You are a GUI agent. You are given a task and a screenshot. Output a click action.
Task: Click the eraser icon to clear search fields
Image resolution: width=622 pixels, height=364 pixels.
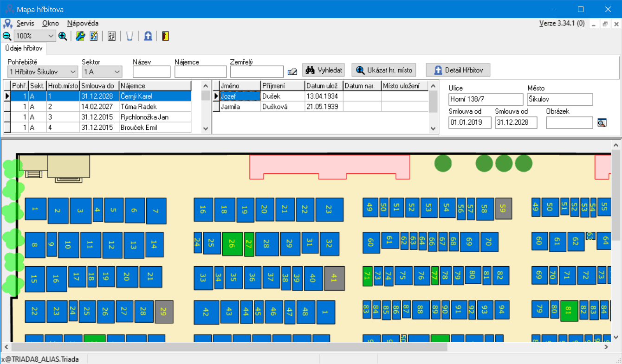[x=292, y=71]
